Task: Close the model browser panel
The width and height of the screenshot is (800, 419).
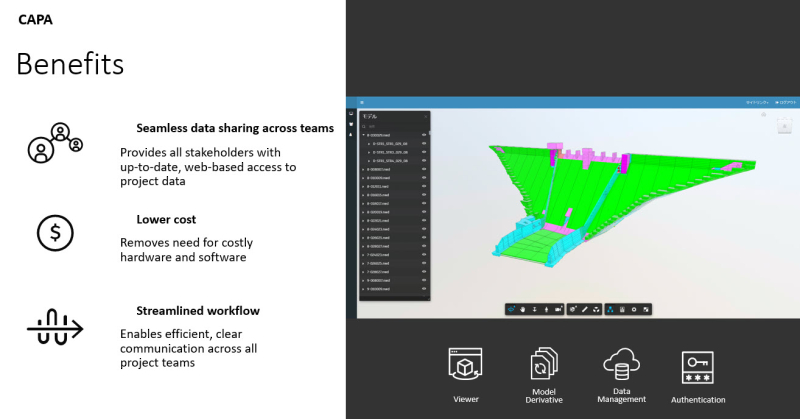Action: (425, 116)
